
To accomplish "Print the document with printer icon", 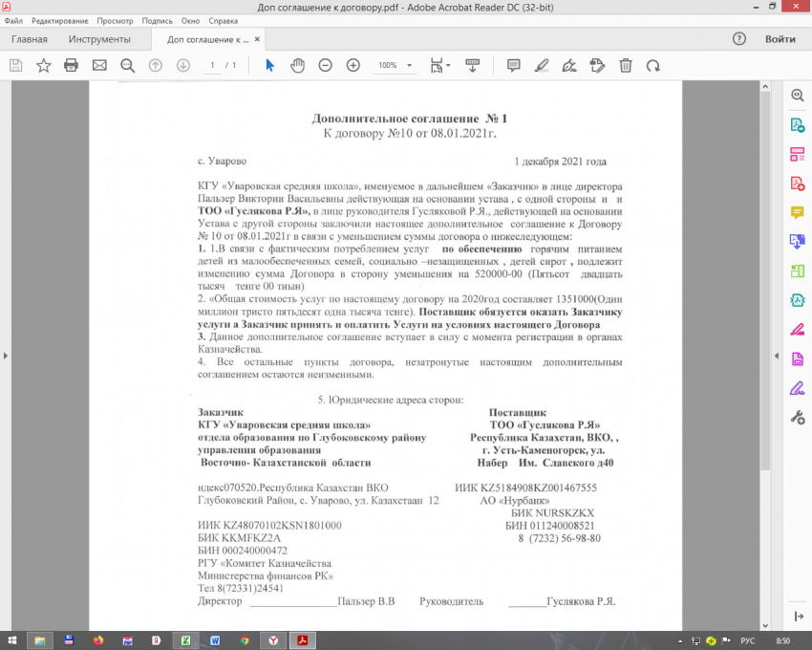I will point(71,66).
